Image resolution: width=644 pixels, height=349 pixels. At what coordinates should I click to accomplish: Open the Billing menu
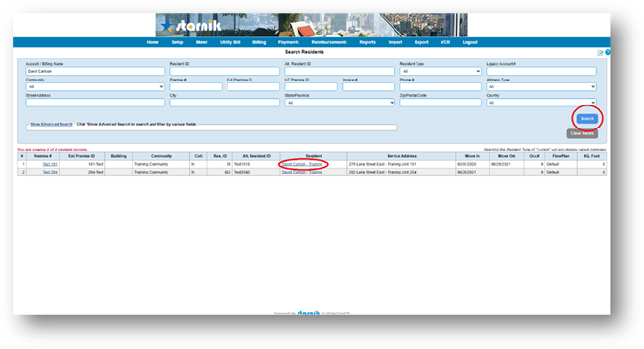259,42
